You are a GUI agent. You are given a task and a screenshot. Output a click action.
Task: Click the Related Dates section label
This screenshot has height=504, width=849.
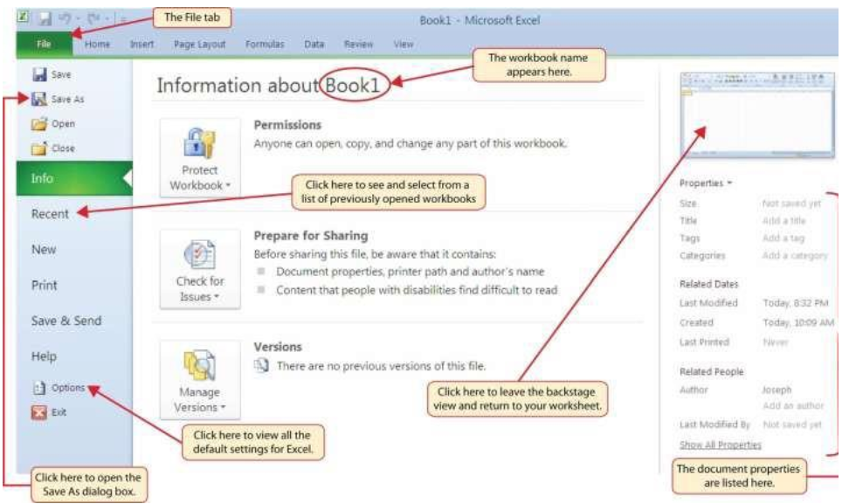tap(708, 284)
